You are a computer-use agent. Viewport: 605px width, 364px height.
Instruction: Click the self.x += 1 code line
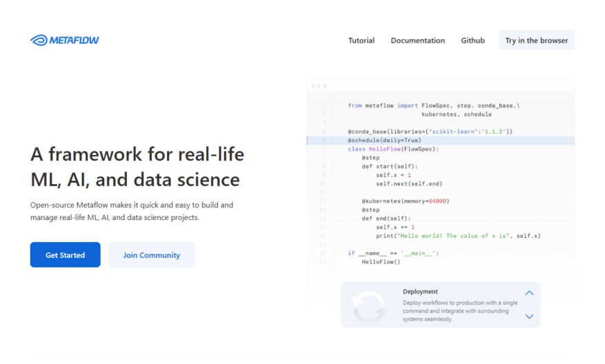click(395, 228)
